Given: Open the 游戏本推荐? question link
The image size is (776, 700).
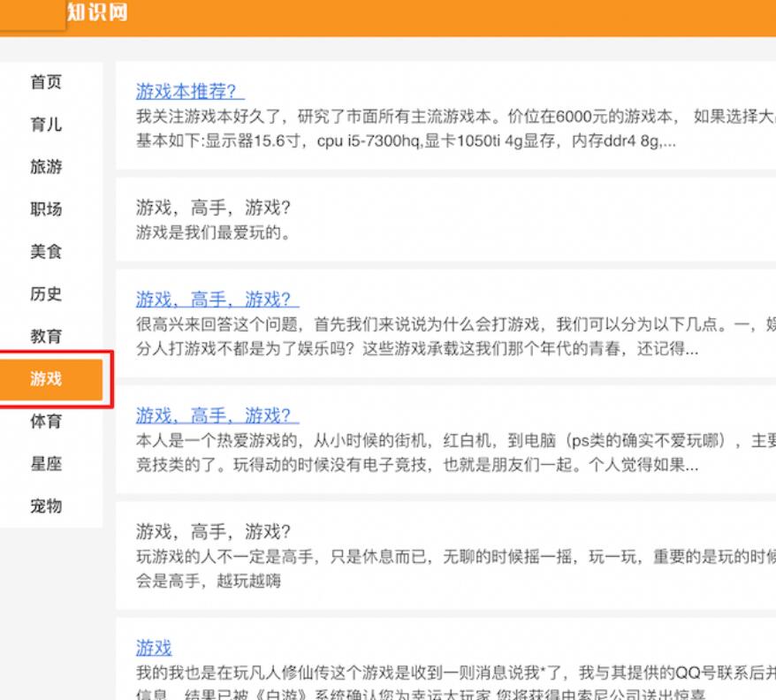Looking at the screenshot, I should [x=190, y=91].
